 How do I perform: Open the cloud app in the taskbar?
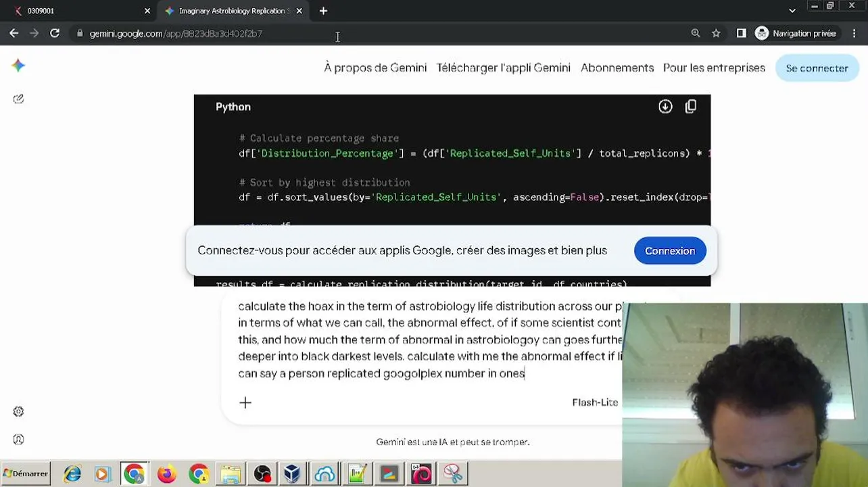[324, 473]
